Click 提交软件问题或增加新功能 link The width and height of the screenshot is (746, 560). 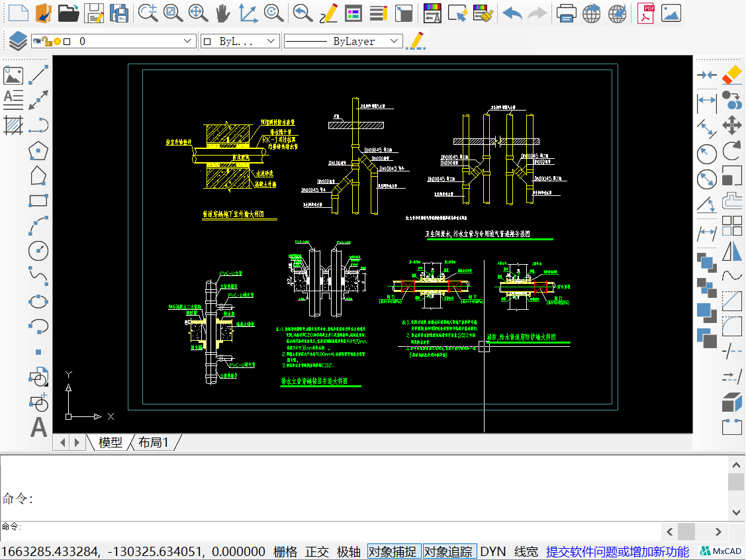pos(617,551)
